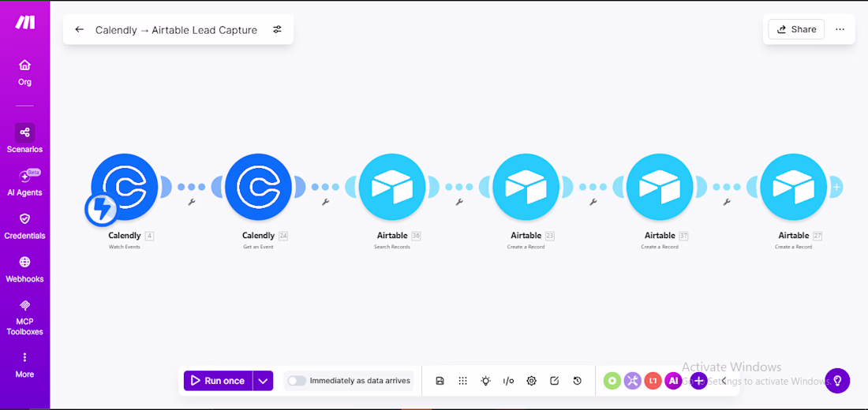Open the Credentials section
The height and width of the screenshot is (410, 868).
[x=24, y=226]
